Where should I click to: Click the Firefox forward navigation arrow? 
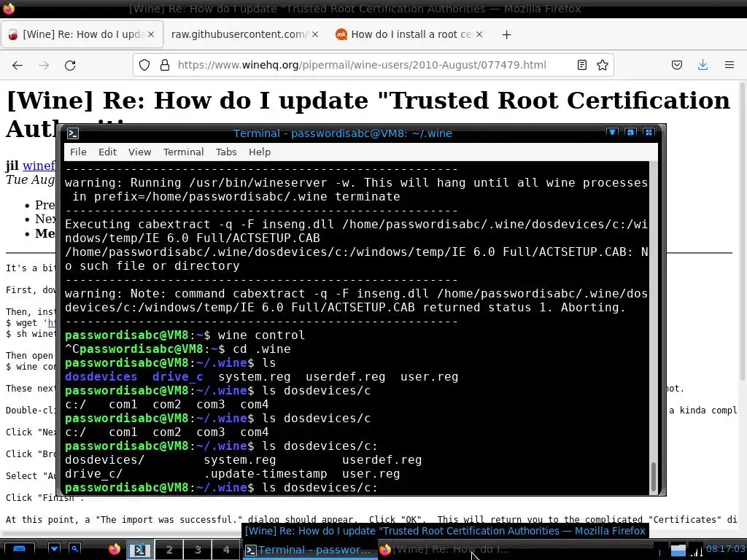point(44,65)
